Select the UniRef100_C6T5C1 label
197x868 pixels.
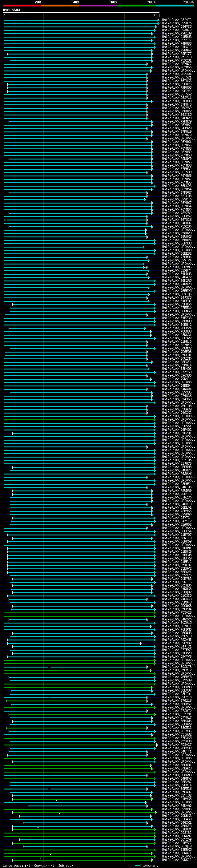pyautogui.click(x=177, y=77)
